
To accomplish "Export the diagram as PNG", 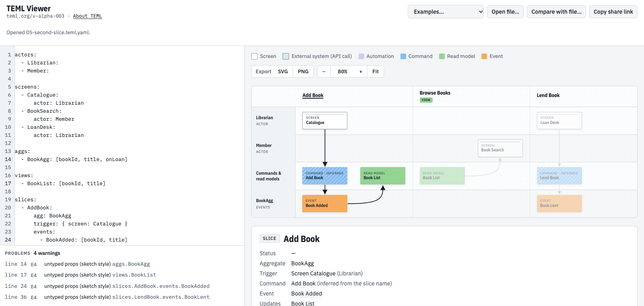I will click(x=303, y=72).
